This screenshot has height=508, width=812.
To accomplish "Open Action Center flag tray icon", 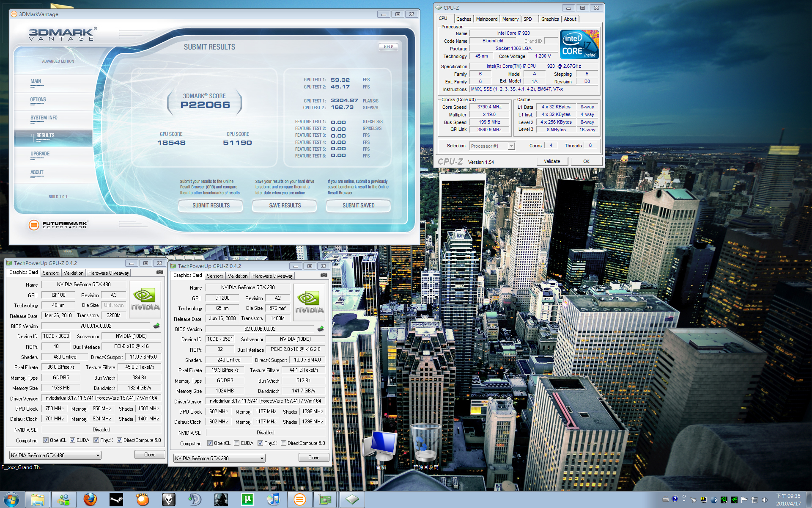I will coord(744,500).
